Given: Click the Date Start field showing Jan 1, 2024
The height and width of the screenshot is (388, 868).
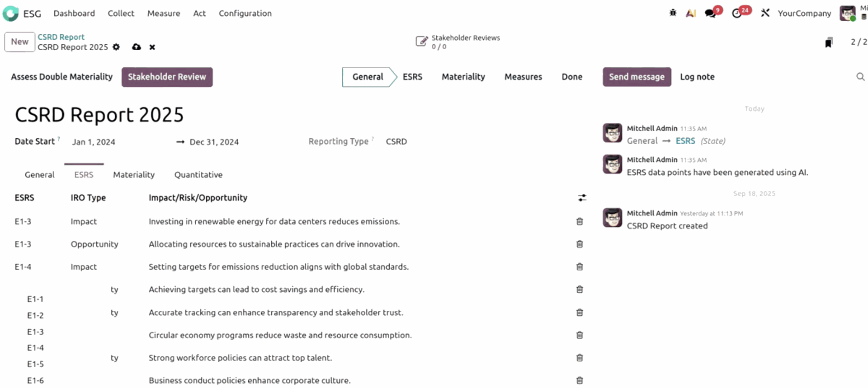Looking at the screenshot, I should click(x=94, y=142).
